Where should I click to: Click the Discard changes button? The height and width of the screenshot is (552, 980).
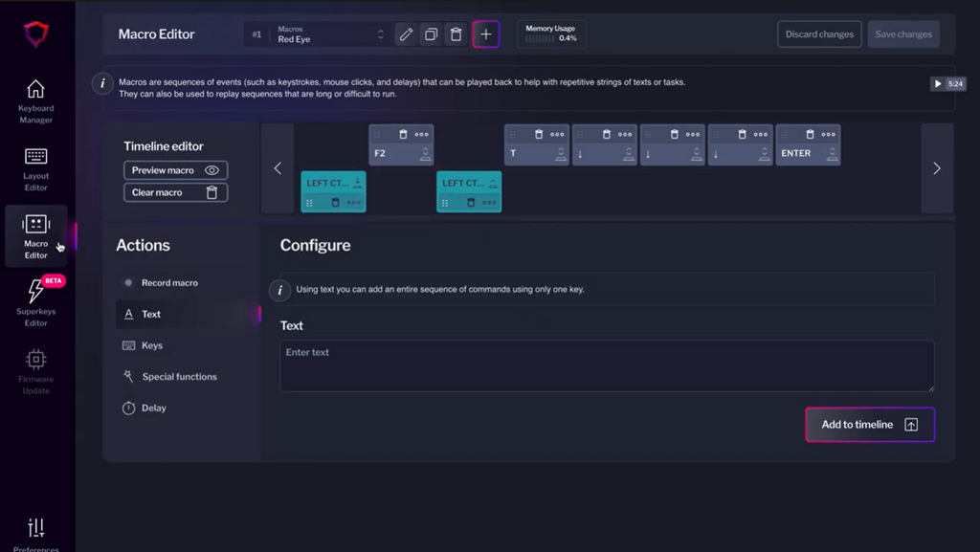pos(818,34)
